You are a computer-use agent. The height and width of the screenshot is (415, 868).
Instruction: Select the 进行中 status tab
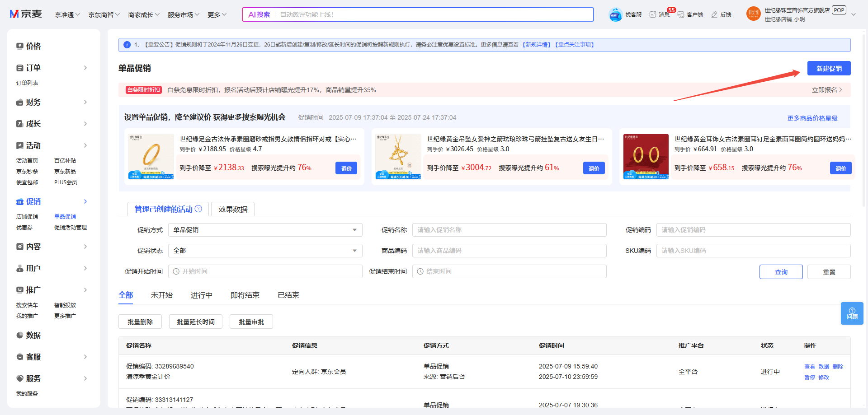[201, 295]
